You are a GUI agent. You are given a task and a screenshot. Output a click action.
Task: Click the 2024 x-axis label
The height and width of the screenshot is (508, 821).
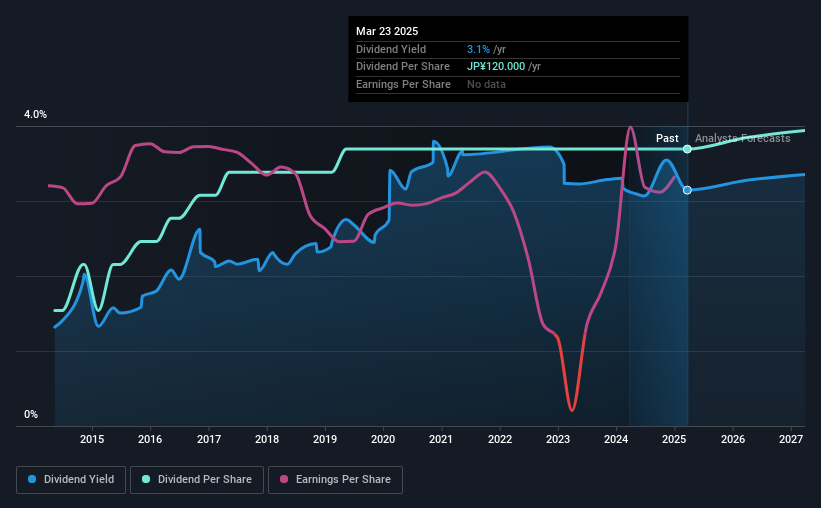(616, 439)
